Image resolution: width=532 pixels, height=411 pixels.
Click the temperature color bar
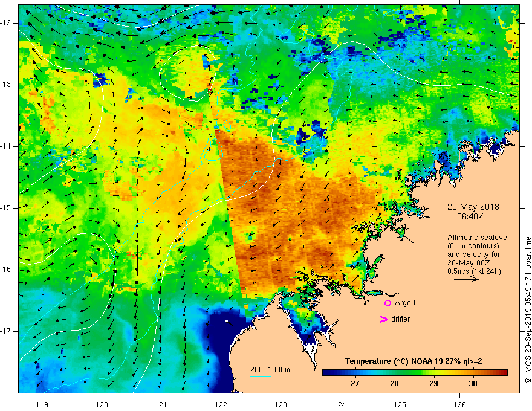415,373
